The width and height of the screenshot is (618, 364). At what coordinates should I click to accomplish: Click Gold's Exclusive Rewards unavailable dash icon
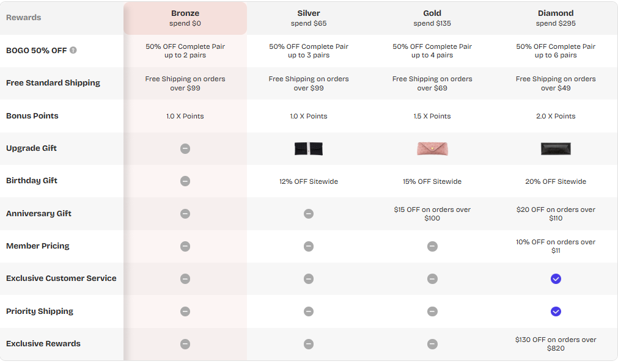(x=432, y=344)
